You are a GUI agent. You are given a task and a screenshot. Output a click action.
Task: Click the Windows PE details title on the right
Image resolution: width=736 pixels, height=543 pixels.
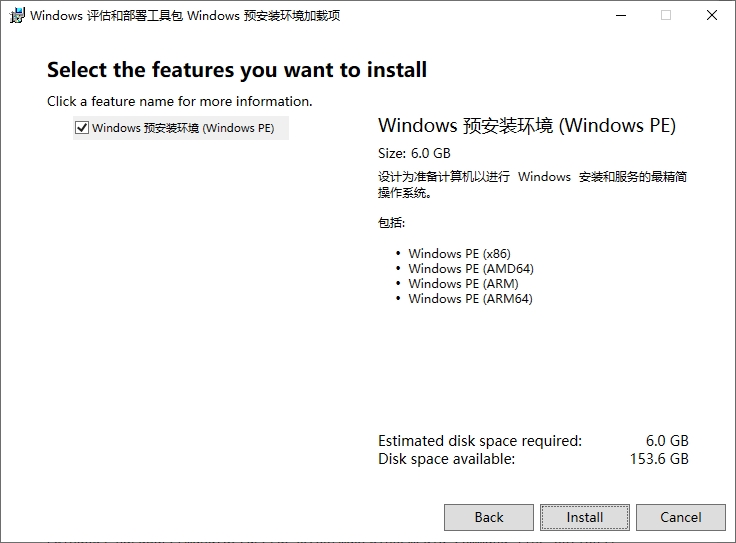pyautogui.click(x=527, y=125)
